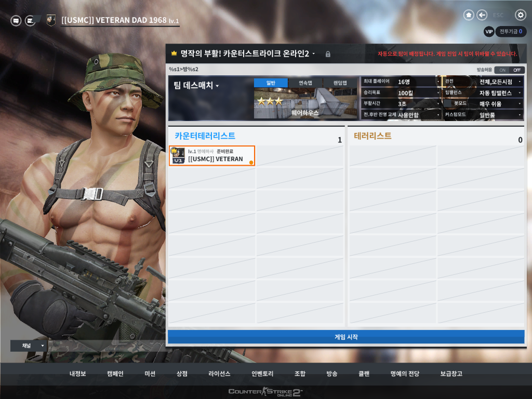
Task: Toggle the 봇모드 checkbox
Action: point(448,103)
